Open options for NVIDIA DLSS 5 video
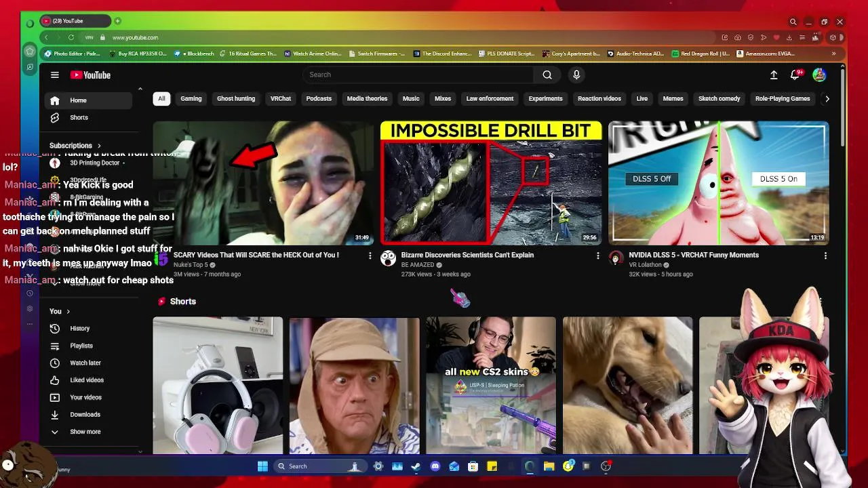This screenshot has width=868, height=488. [x=825, y=256]
